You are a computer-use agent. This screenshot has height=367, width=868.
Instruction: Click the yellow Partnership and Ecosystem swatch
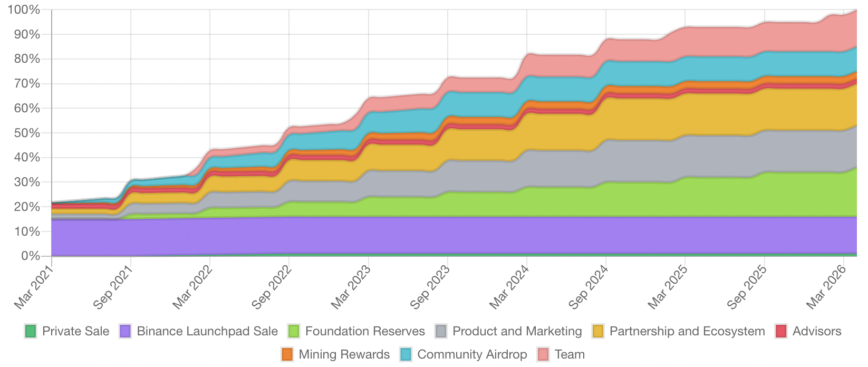pos(599,331)
